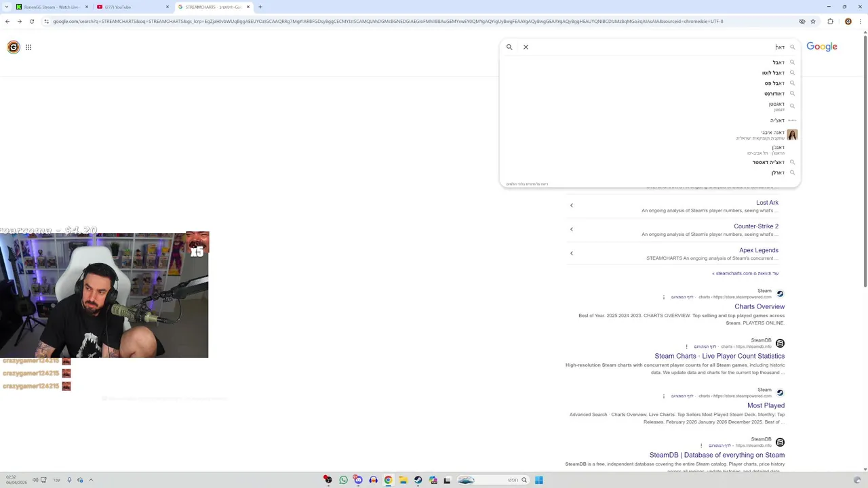Click the microphone icon in the system tray
The image size is (868, 488).
(x=69, y=480)
